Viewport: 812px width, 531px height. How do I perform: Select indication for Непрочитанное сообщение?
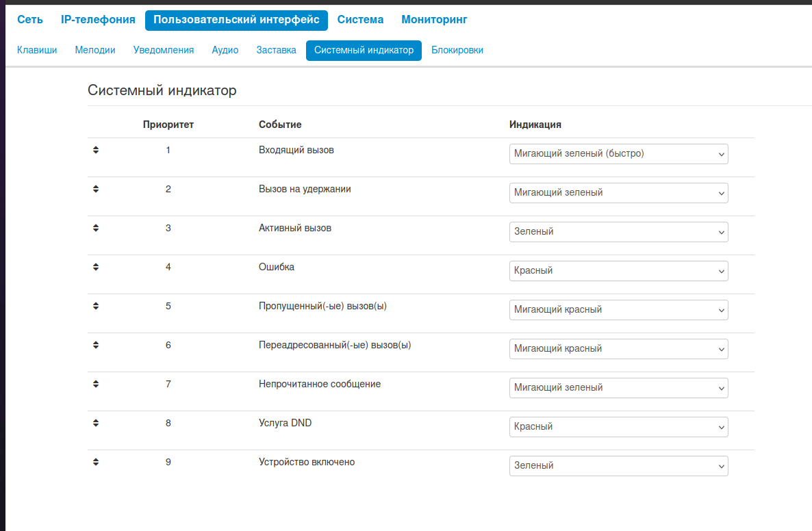pyautogui.click(x=618, y=388)
